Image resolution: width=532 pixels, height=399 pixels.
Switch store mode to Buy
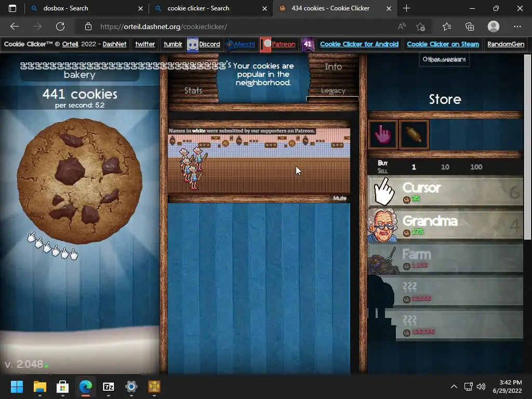(383, 163)
